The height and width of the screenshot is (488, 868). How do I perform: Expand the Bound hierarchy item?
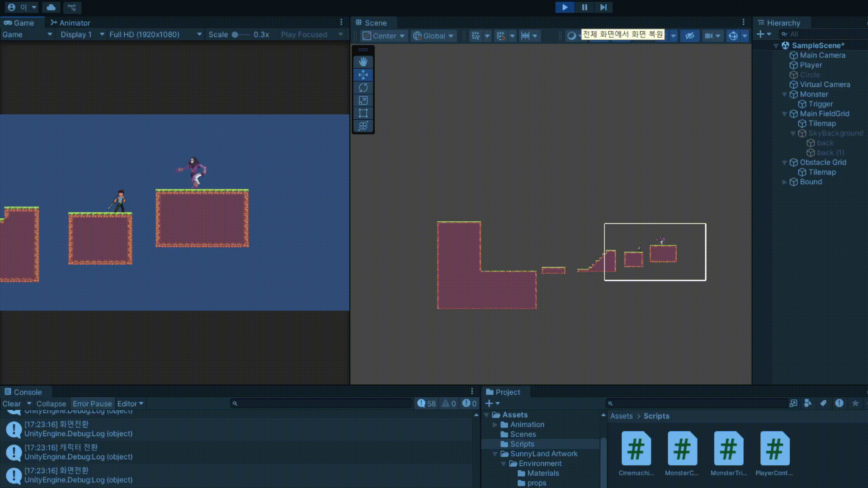tap(784, 182)
